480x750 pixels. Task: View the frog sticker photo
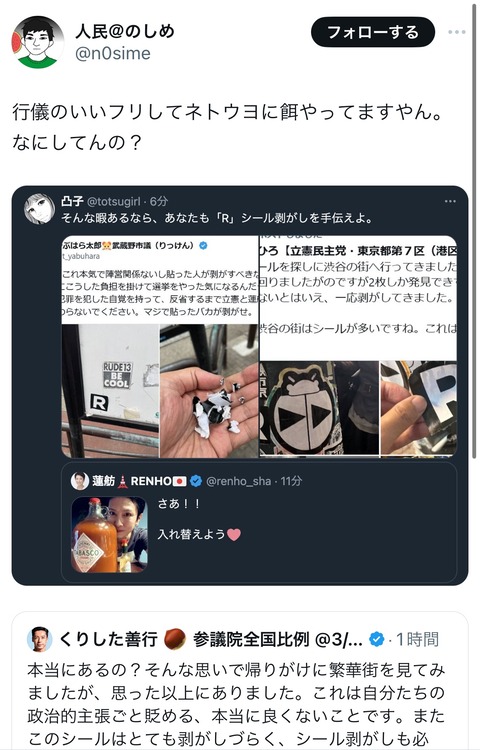tap(319, 408)
